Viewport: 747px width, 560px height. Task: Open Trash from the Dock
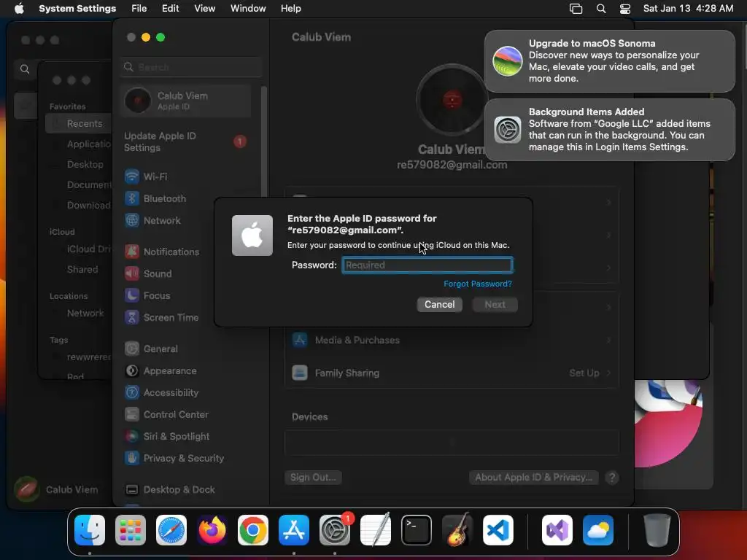(x=657, y=530)
